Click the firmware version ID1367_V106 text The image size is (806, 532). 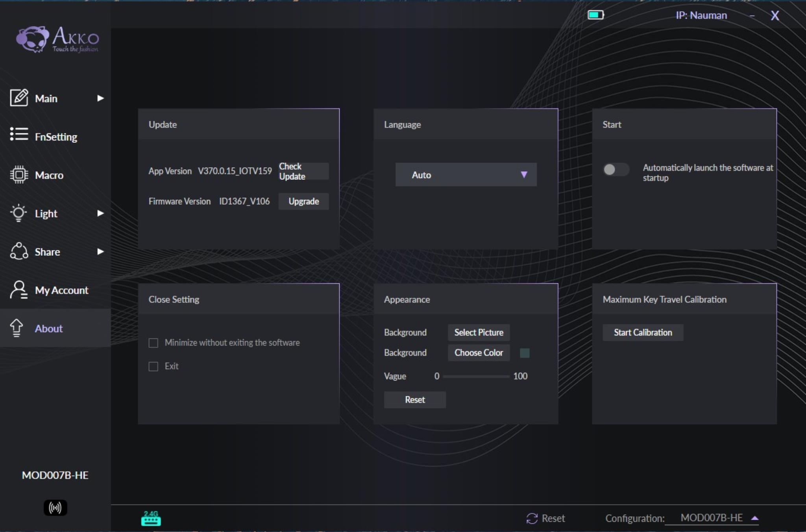point(244,201)
